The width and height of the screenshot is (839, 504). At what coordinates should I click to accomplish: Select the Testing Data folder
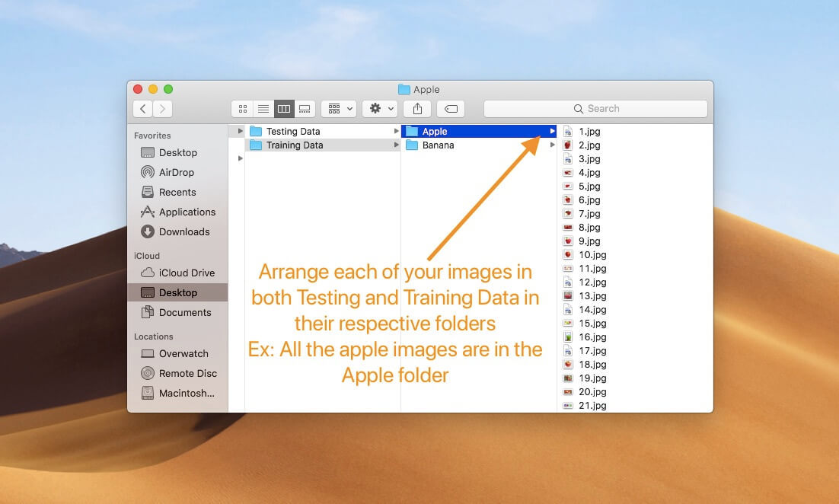pyautogui.click(x=293, y=132)
